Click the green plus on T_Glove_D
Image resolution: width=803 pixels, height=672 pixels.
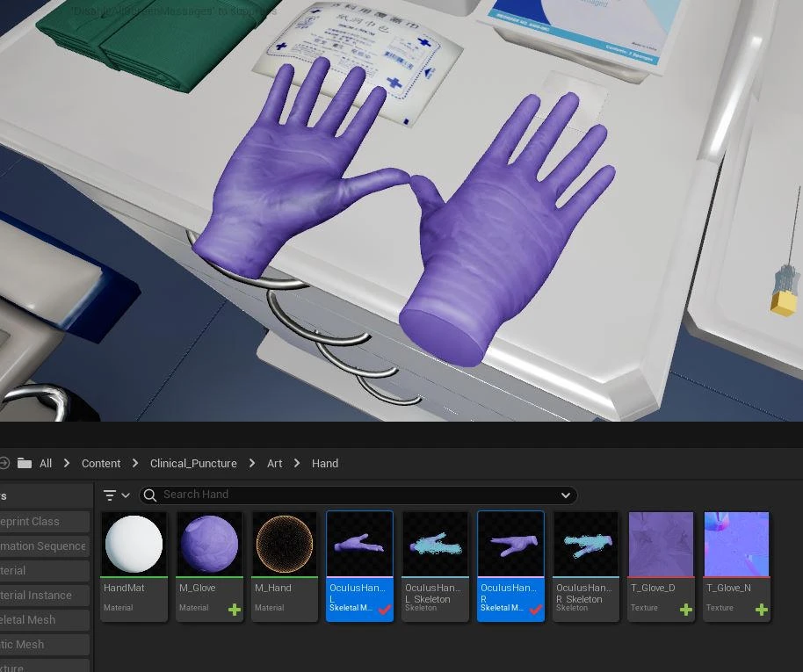[686, 610]
